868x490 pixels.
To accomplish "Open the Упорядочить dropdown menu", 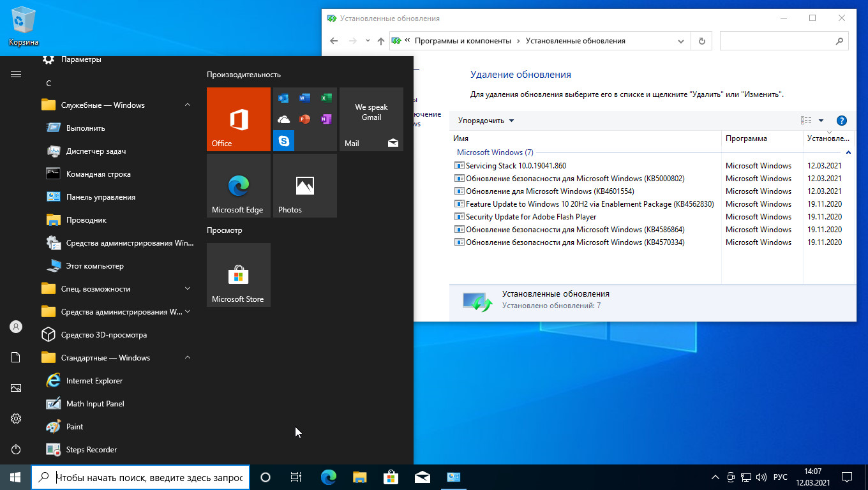I will pos(486,121).
